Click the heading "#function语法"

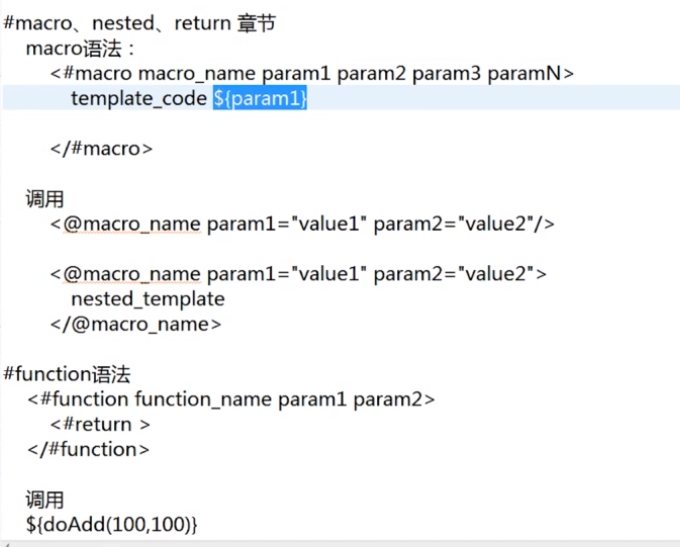point(67,374)
